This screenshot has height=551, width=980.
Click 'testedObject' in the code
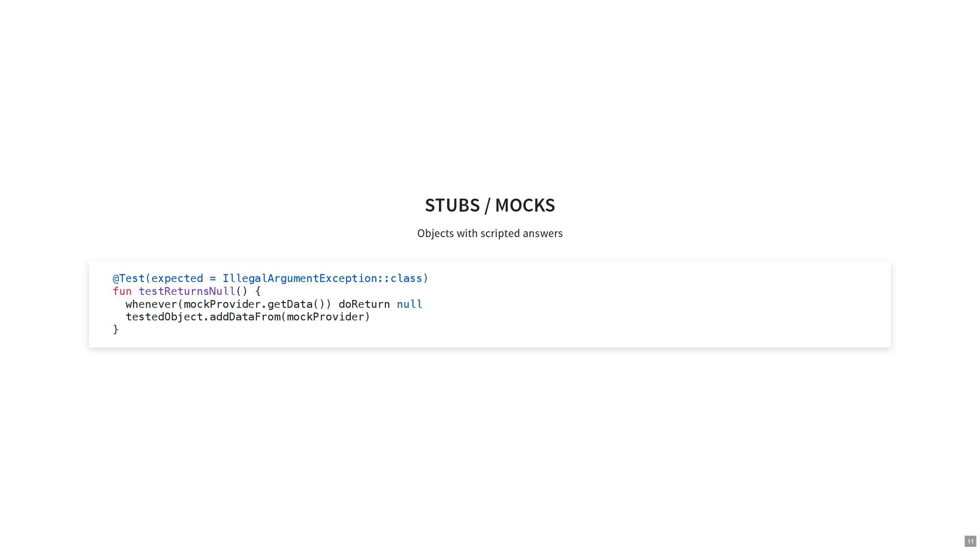pyautogui.click(x=164, y=317)
